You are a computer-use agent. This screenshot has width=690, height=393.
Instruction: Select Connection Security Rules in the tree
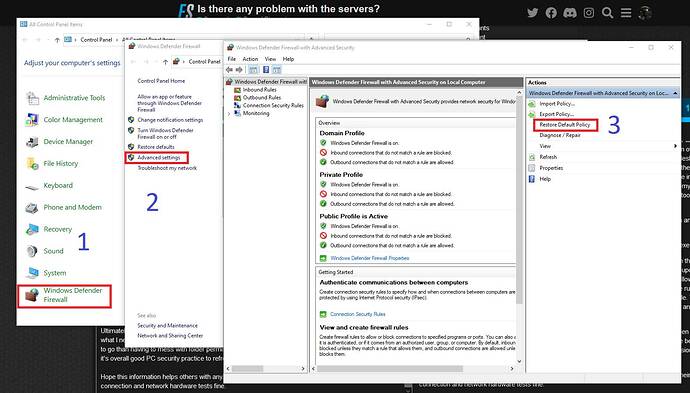click(273, 106)
